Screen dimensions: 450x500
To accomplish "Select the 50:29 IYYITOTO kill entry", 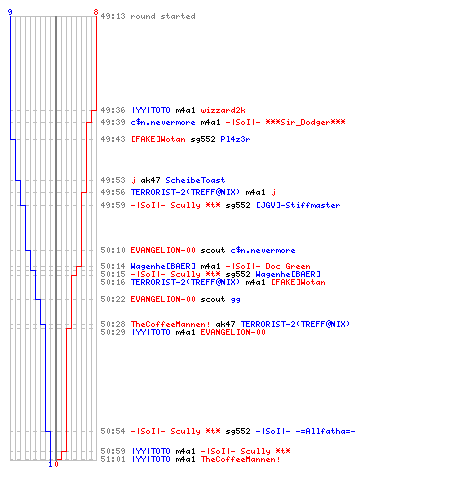I will point(183,332).
